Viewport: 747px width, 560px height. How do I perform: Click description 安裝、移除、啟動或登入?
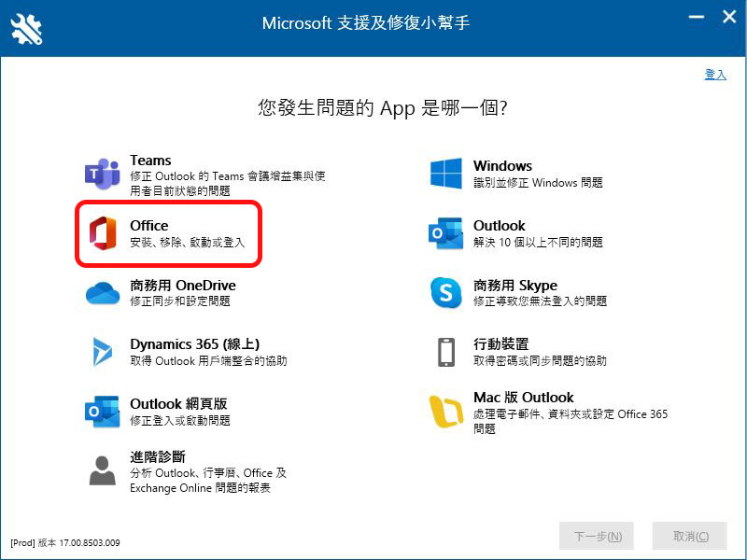[188, 243]
